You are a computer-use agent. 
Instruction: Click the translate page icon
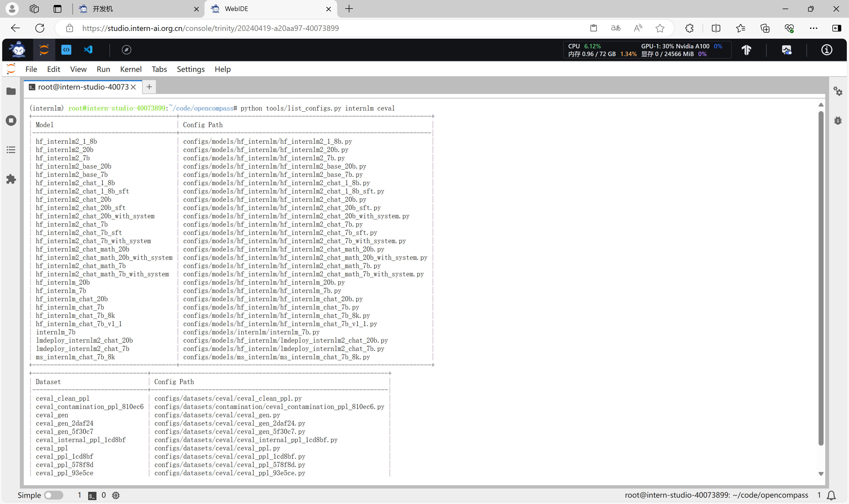click(x=616, y=28)
